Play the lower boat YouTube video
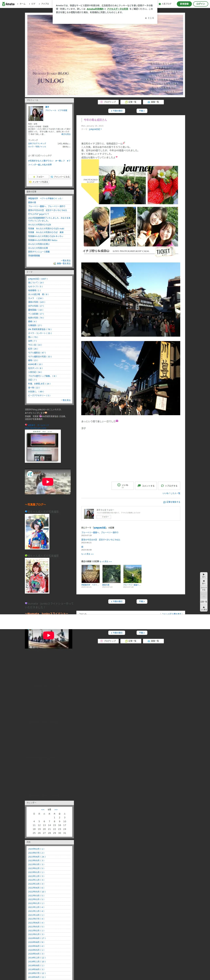Screen dimensions: 210x980 coord(48,635)
